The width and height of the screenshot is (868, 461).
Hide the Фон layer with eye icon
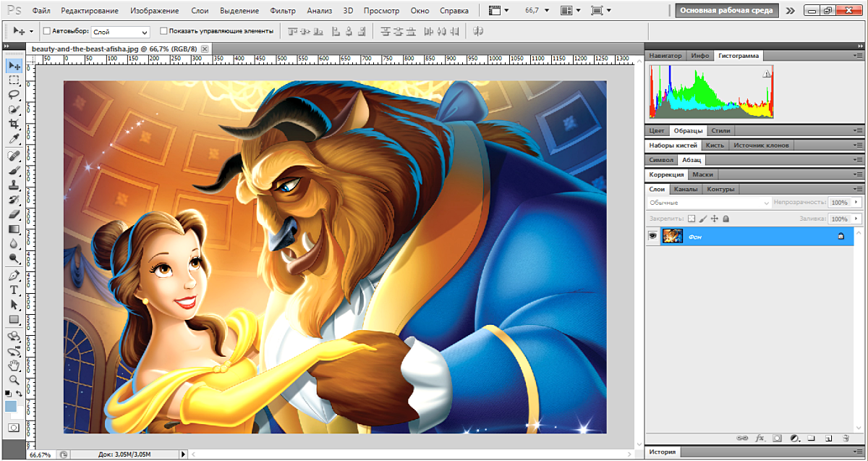[652, 236]
